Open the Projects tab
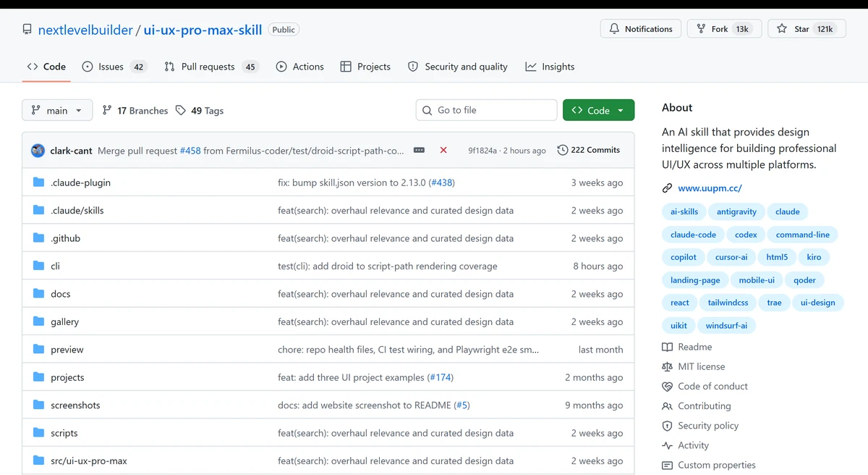 pos(365,67)
